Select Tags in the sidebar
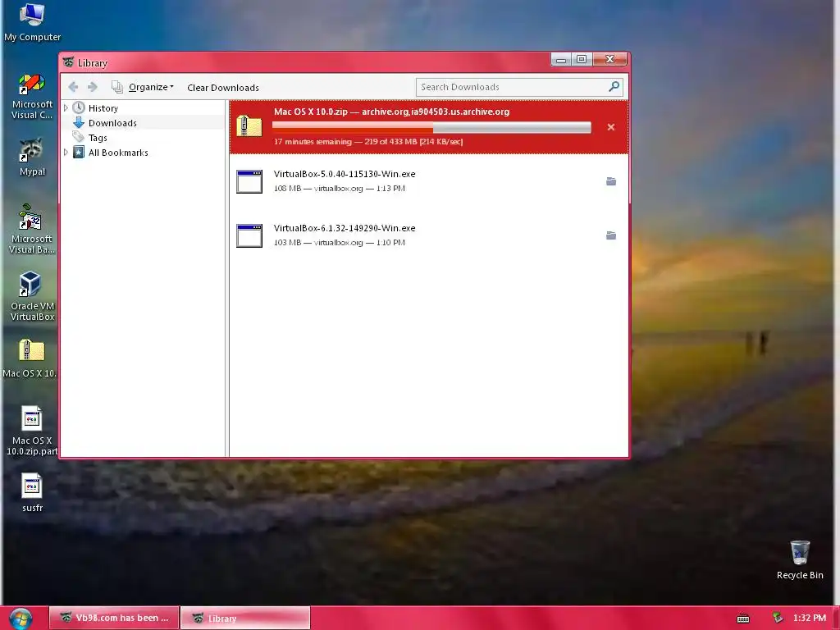The height and width of the screenshot is (630, 840). [98, 138]
